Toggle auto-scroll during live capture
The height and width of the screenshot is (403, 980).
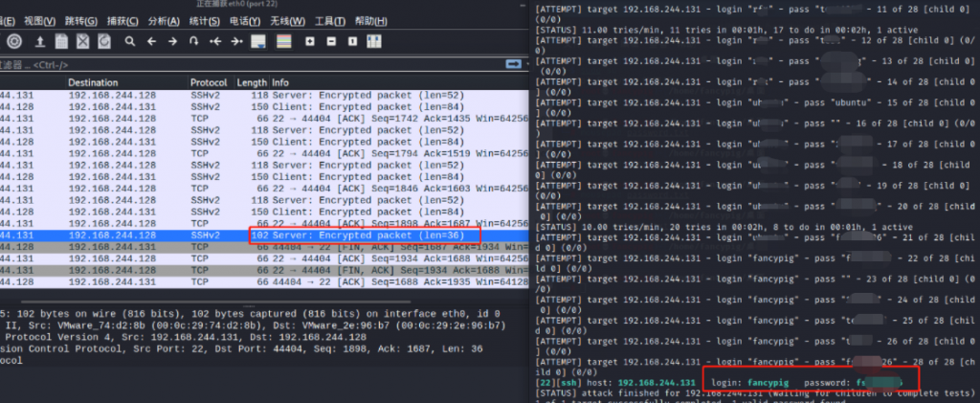click(258, 42)
